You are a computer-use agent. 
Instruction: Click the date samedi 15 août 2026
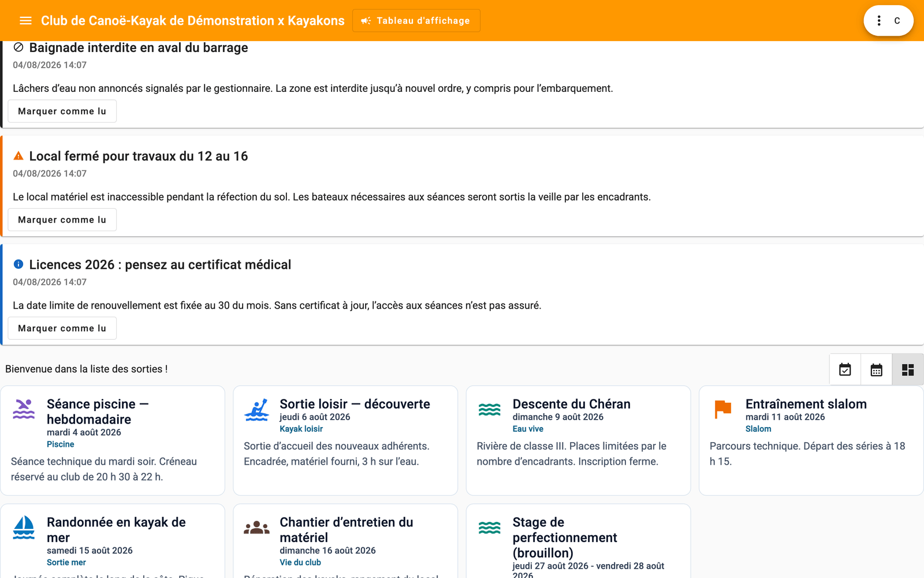[90, 550]
